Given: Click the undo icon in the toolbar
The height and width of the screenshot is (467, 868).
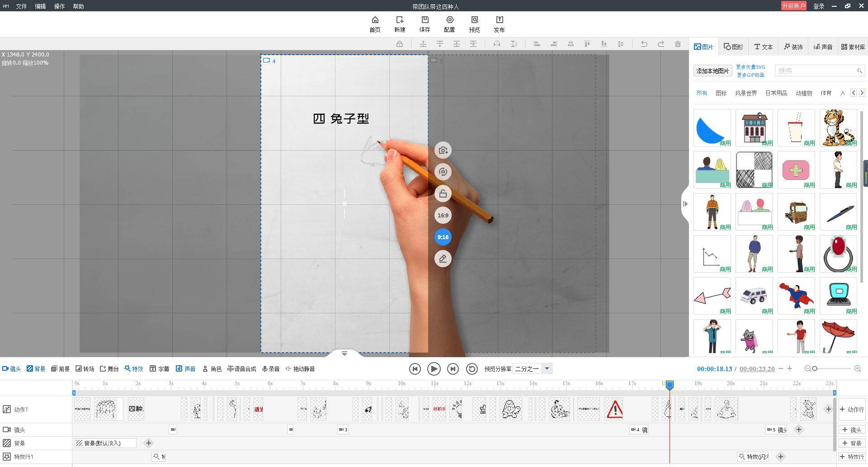Looking at the screenshot, I should [x=644, y=43].
